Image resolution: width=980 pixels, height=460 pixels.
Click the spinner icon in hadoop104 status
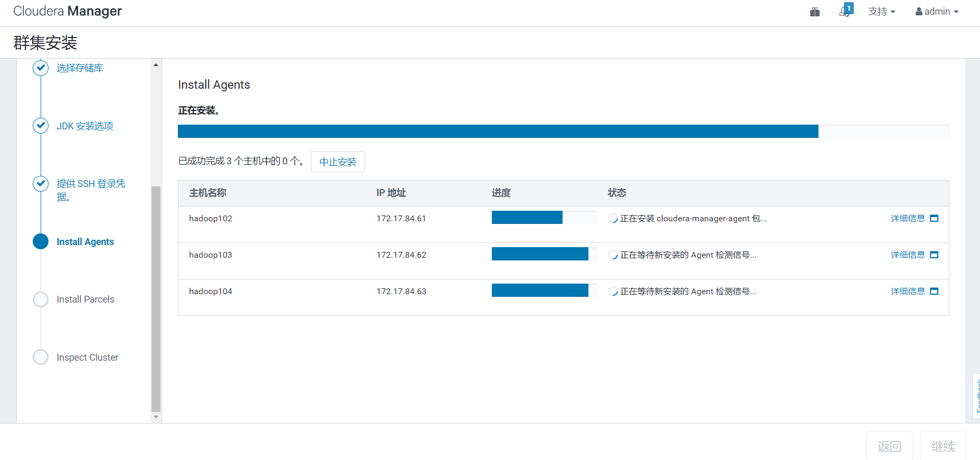[613, 292]
